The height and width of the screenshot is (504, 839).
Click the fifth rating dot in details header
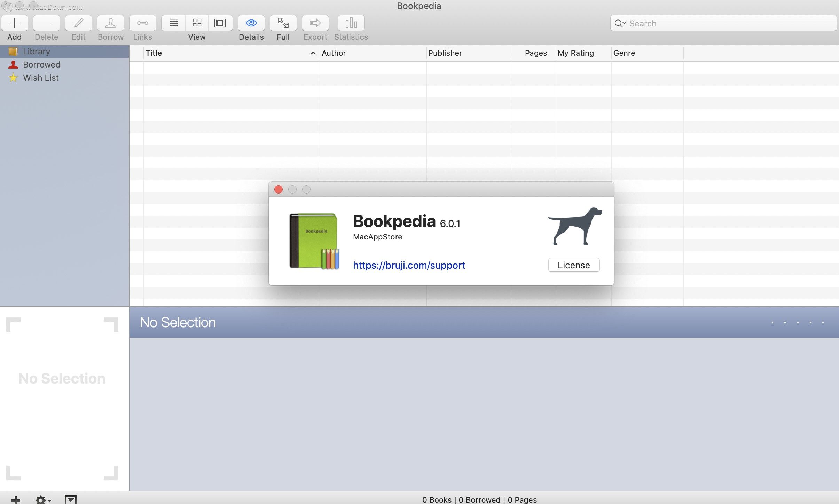coord(823,323)
